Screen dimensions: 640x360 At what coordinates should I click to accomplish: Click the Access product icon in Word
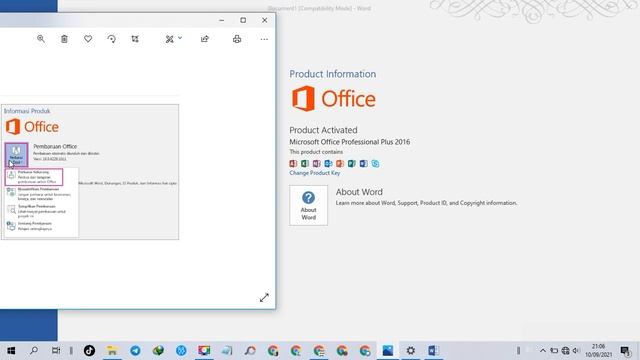(x=293, y=164)
